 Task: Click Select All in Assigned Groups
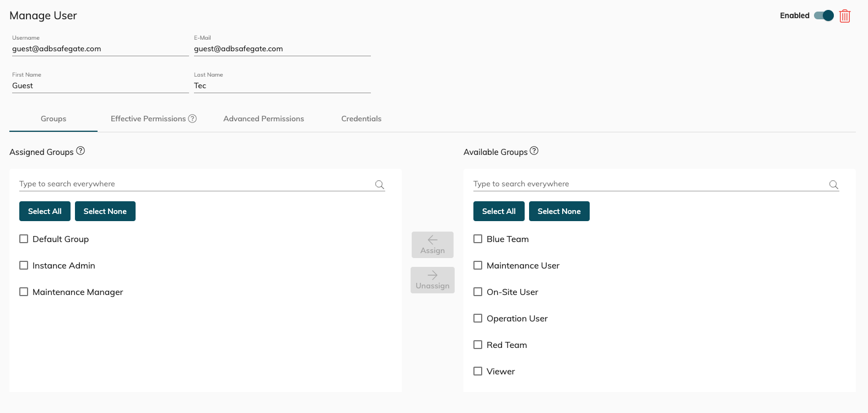(45, 211)
